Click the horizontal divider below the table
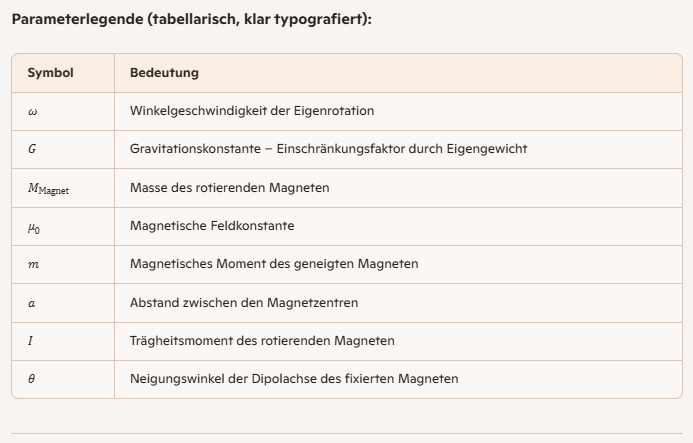 coord(346,433)
